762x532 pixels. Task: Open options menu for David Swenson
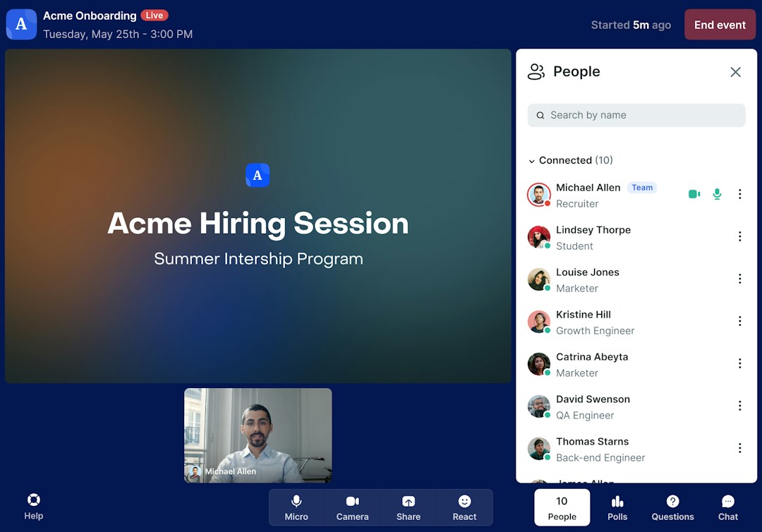[739, 406]
